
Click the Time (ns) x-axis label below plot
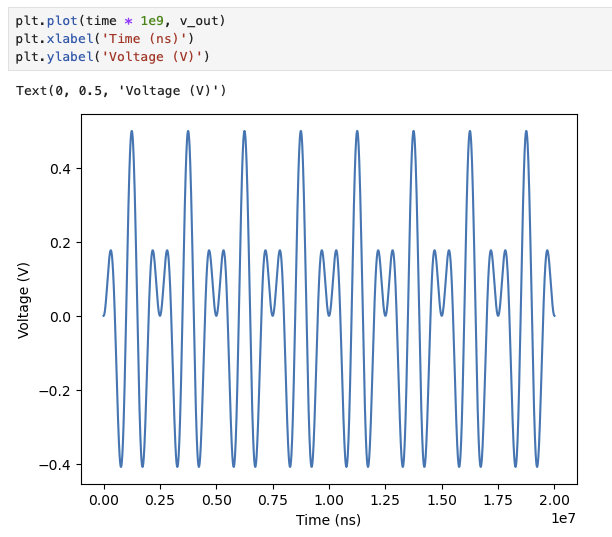(328, 520)
